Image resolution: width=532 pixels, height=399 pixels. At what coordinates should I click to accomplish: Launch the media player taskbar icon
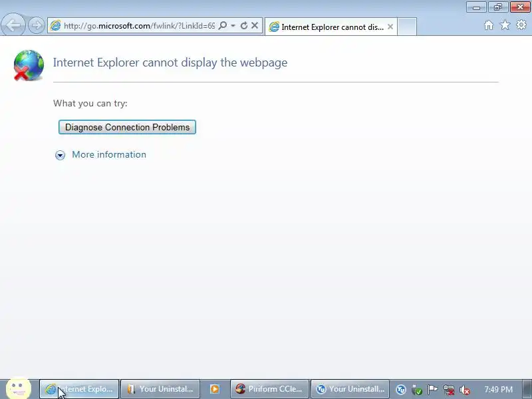click(x=214, y=389)
